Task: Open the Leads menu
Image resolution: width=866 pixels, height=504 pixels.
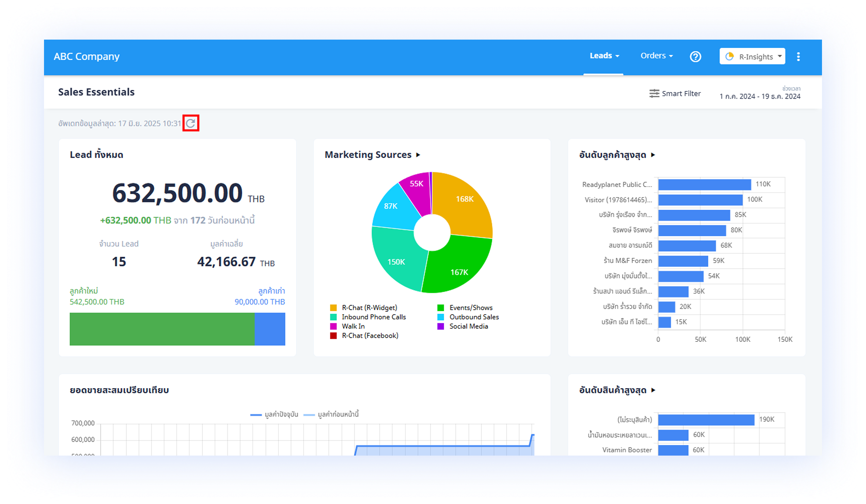Action: 604,56
